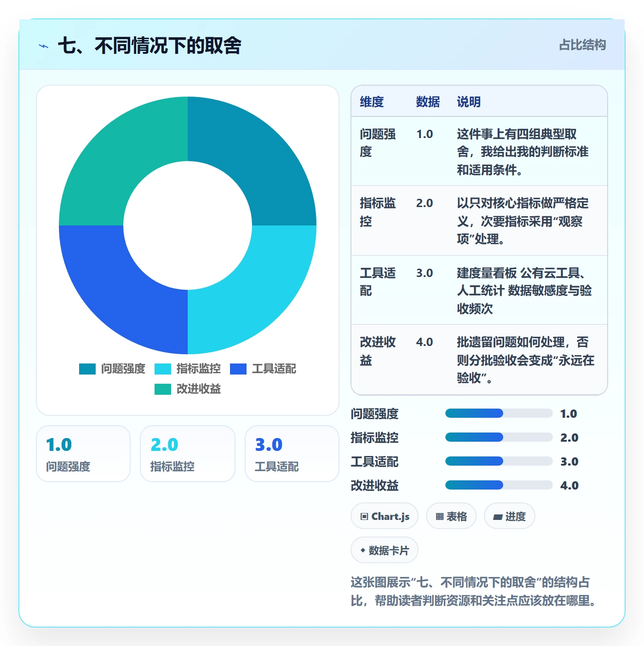Click the 占比结构 label in the header

pyautogui.click(x=582, y=45)
